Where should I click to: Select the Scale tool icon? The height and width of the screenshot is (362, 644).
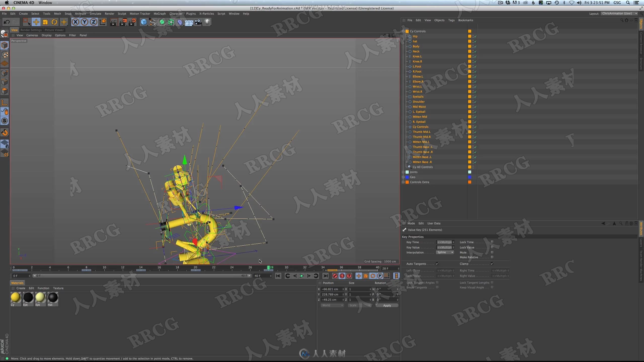[x=45, y=22]
